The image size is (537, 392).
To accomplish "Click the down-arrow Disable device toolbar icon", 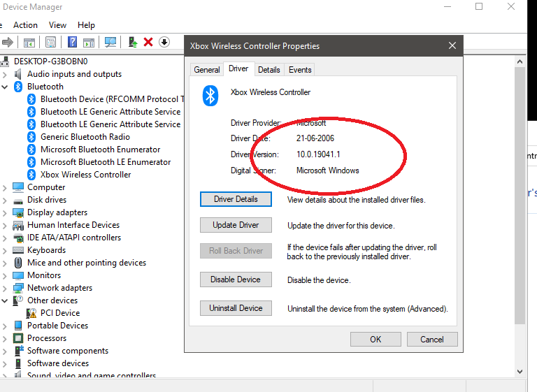I will click(164, 42).
